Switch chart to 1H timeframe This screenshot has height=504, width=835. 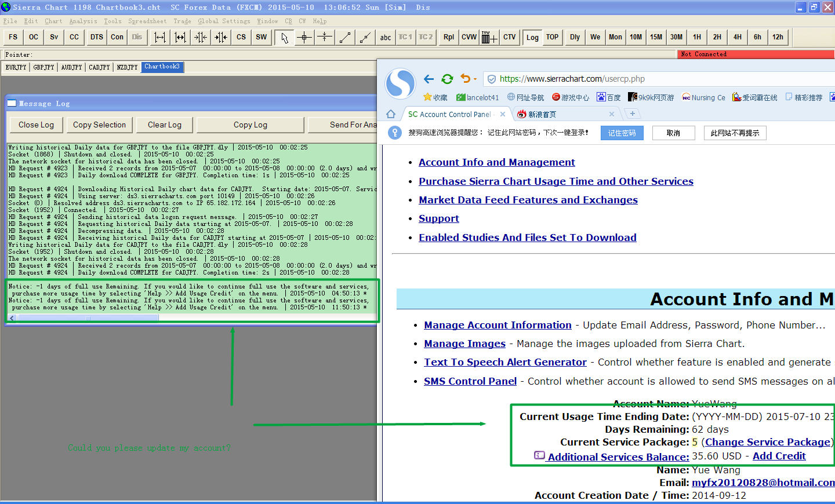697,37
